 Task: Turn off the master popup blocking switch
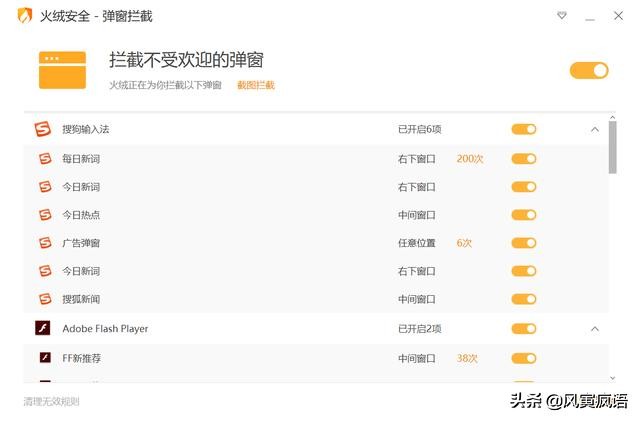589,70
